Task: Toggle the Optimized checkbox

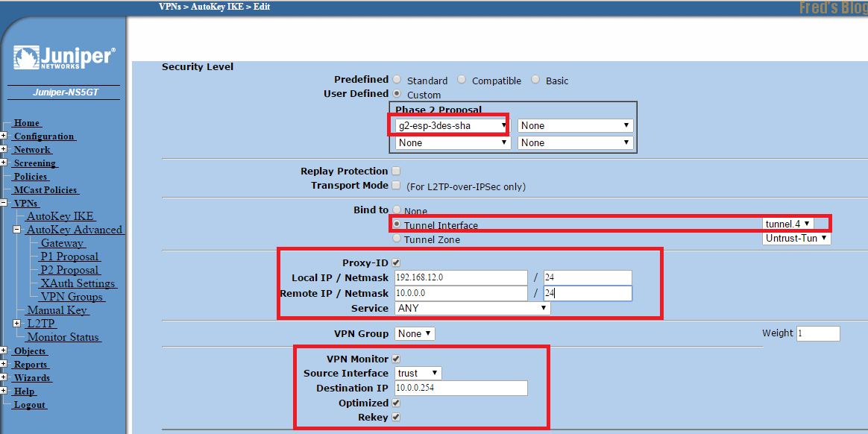Action: (x=396, y=403)
